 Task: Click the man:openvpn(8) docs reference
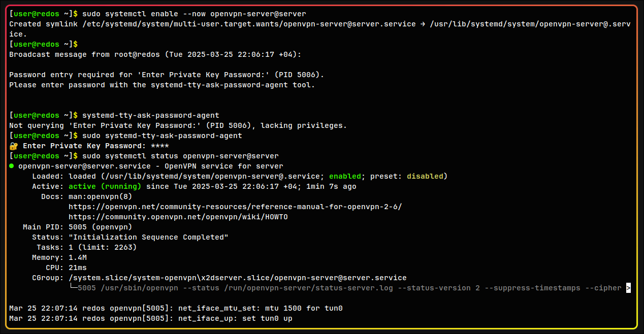coord(100,196)
